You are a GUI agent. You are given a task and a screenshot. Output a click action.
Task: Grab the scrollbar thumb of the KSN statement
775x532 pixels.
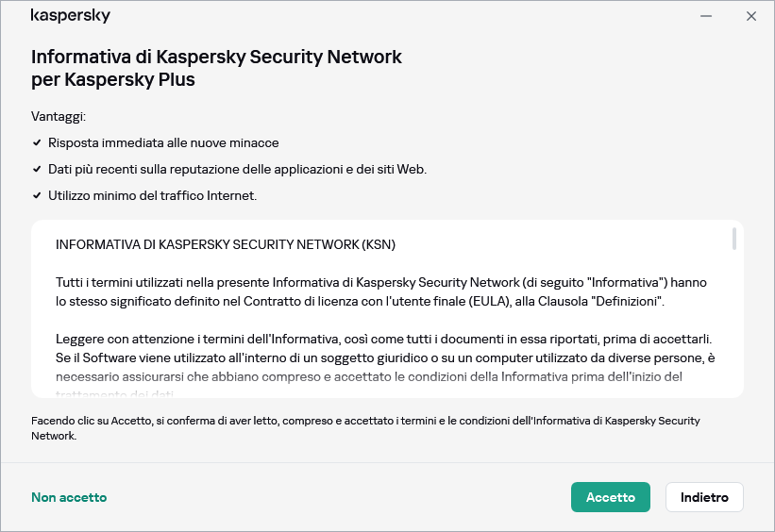[733, 239]
